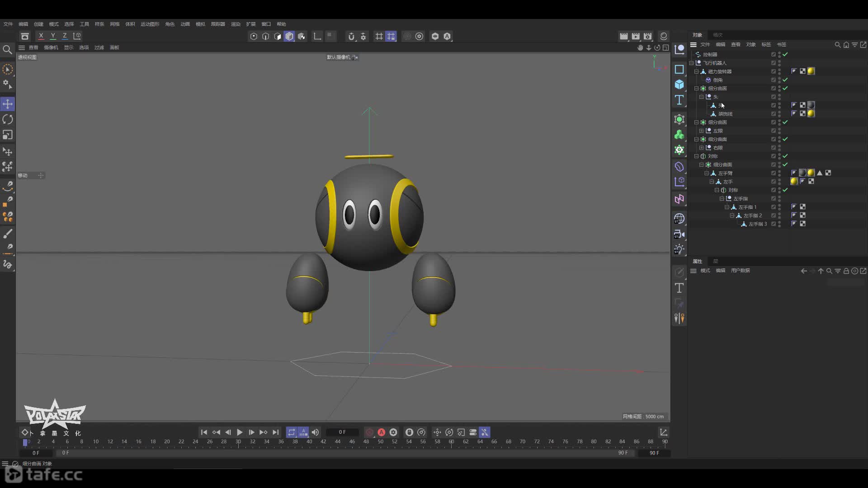Select the Rotate tool in left toolbar
The height and width of the screenshot is (488, 868).
click(x=8, y=119)
